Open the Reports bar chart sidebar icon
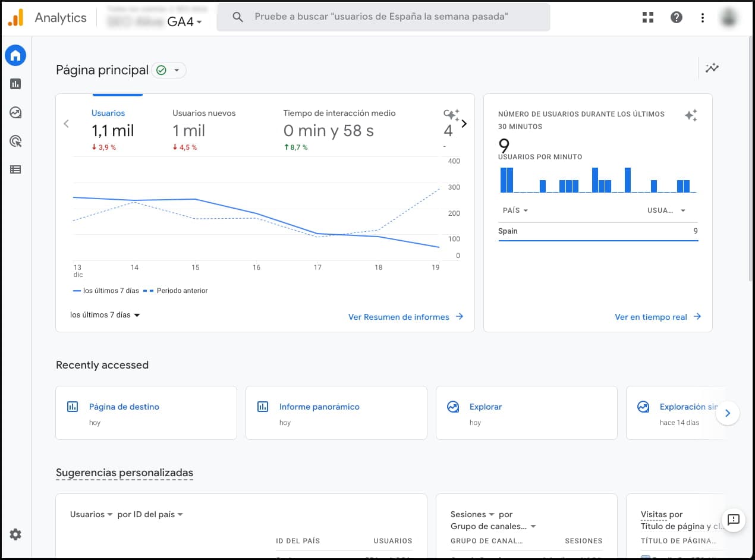Image resolution: width=755 pixels, height=560 pixels. tap(15, 84)
